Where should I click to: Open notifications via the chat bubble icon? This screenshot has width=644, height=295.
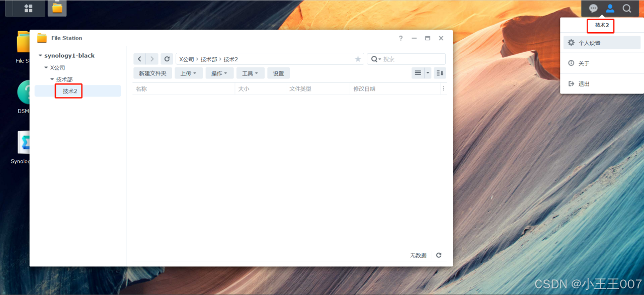593,8
